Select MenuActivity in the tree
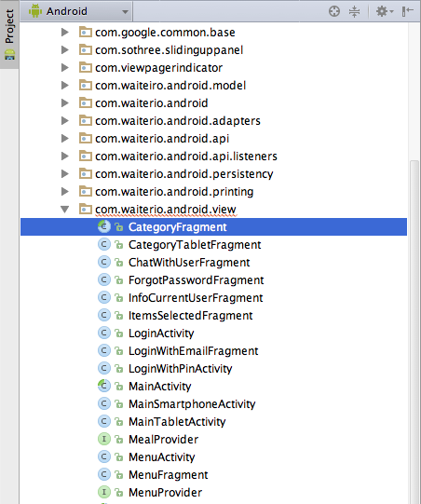This screenshot has height=504, width=421. click(x=162, y=457)
